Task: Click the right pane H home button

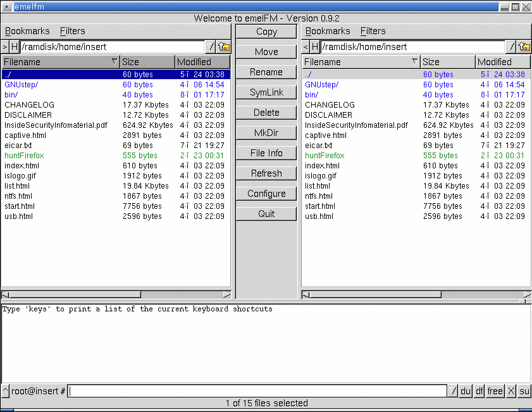Action: tap(315, 47)
